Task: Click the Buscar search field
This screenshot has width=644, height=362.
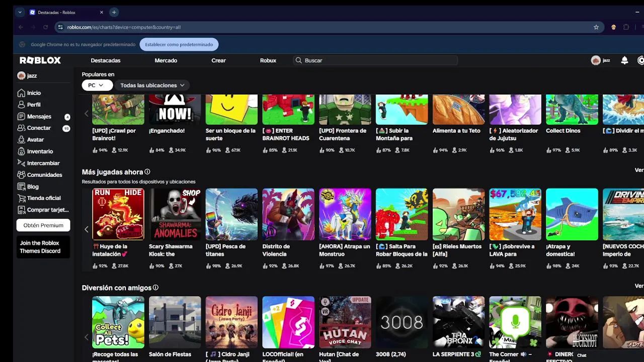Action: point(376,60)
